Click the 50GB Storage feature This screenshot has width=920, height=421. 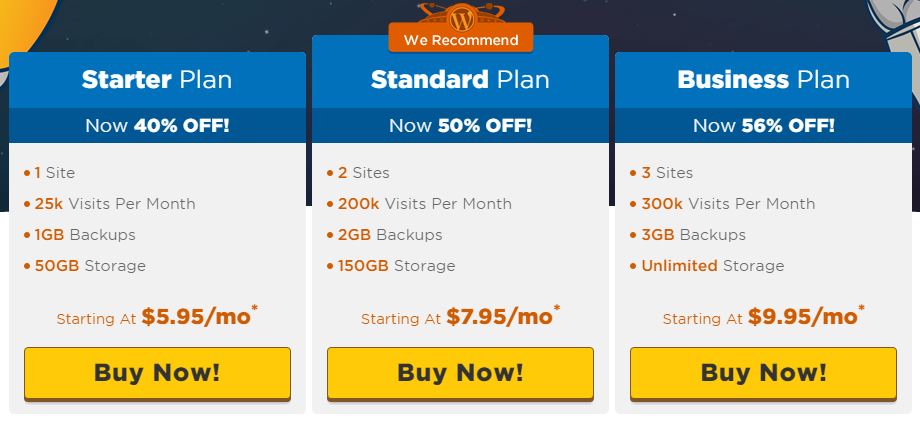tap(90, 266)
